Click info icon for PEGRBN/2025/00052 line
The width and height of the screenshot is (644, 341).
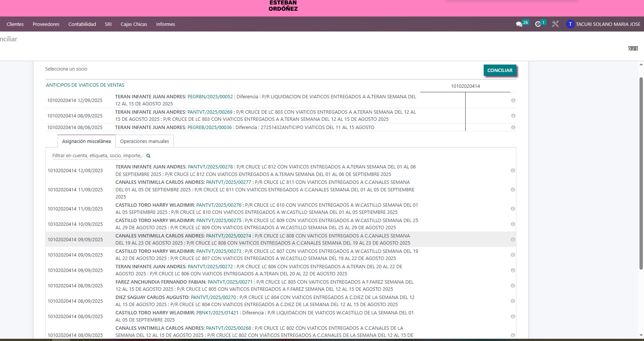[513, 100]
